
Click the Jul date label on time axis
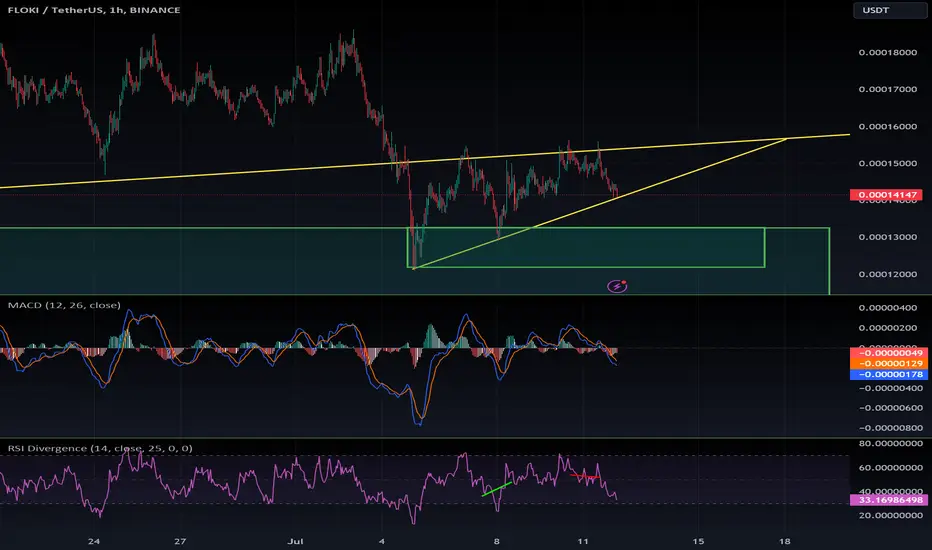(295, 541)
